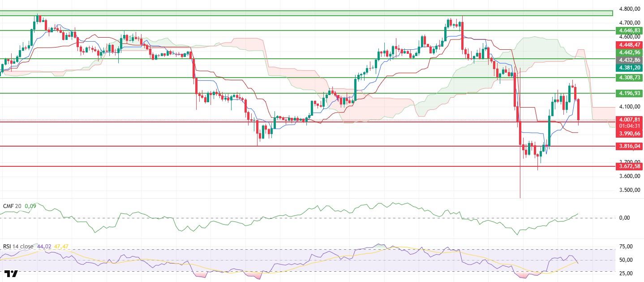
Task: Click the 3.990,66 red price label
Action: pos(630,134)
